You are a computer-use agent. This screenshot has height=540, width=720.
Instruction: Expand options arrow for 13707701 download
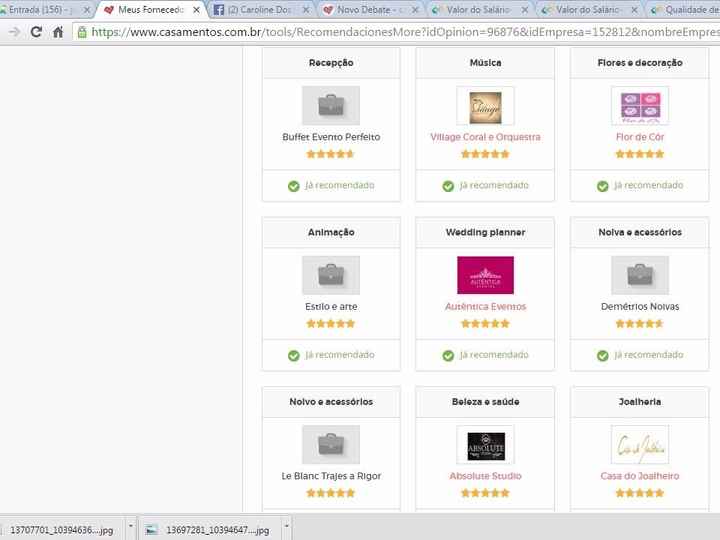point(131,526)
